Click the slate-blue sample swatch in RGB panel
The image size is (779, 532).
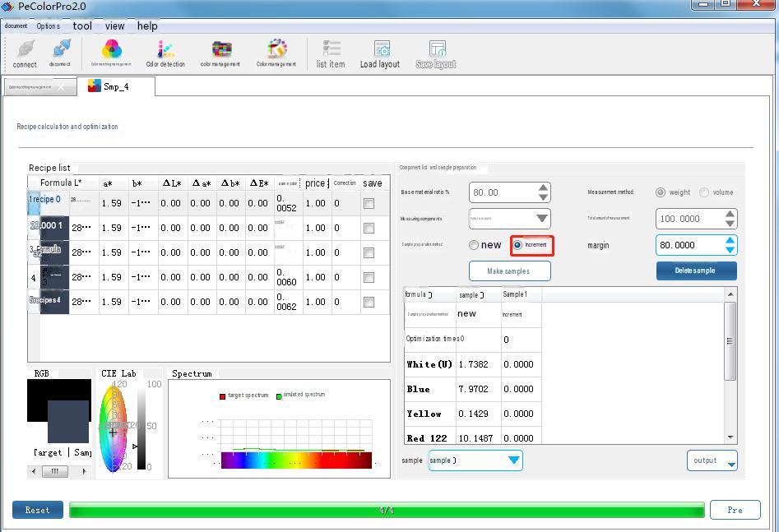pos(68,422)
